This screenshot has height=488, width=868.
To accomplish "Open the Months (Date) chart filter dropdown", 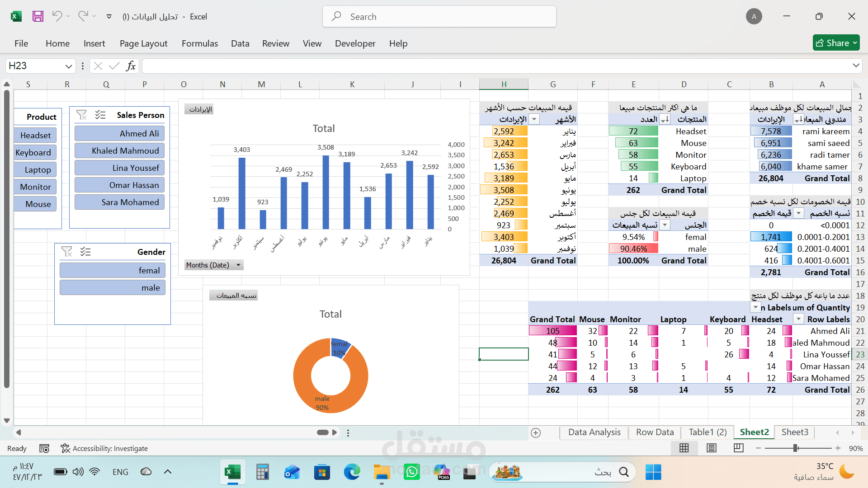I will [x=238, y=265].
